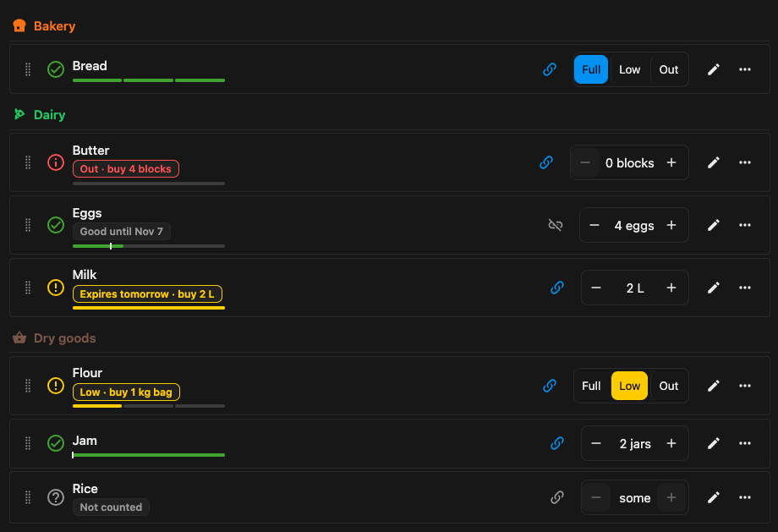Open the more options menu for Jam
Image resolution: width=778 pixels, height=532 pixels.
745,443
